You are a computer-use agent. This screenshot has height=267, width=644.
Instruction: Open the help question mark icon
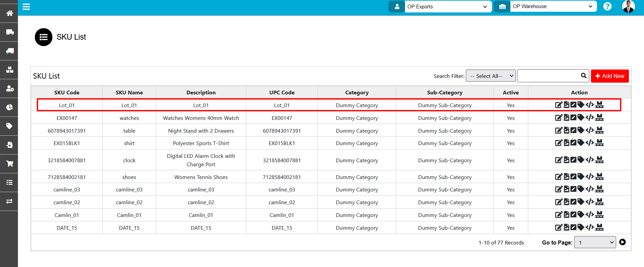coord(607,6)
